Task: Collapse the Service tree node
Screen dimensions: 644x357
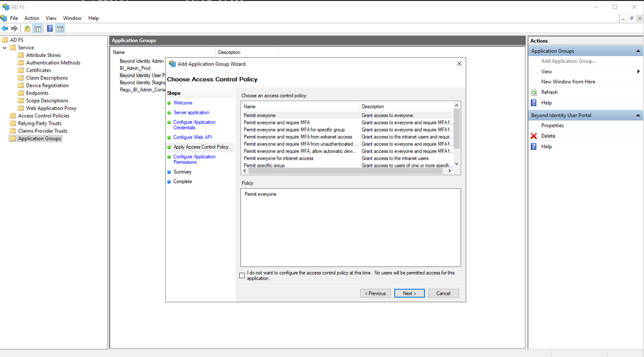Action: point(5,48)
